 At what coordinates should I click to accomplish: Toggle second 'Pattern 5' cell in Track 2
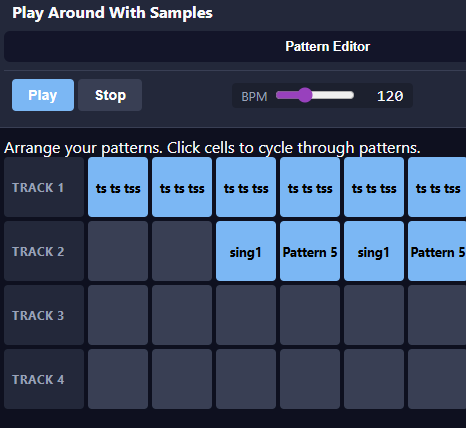(437, 251)
